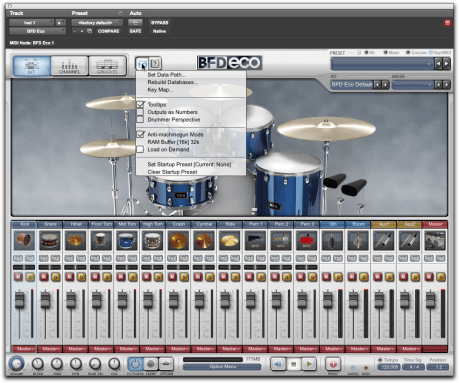Disable Anti-machinegun Mode
Viewport: 459px width, 383px height.
click(x=140, y=134)
